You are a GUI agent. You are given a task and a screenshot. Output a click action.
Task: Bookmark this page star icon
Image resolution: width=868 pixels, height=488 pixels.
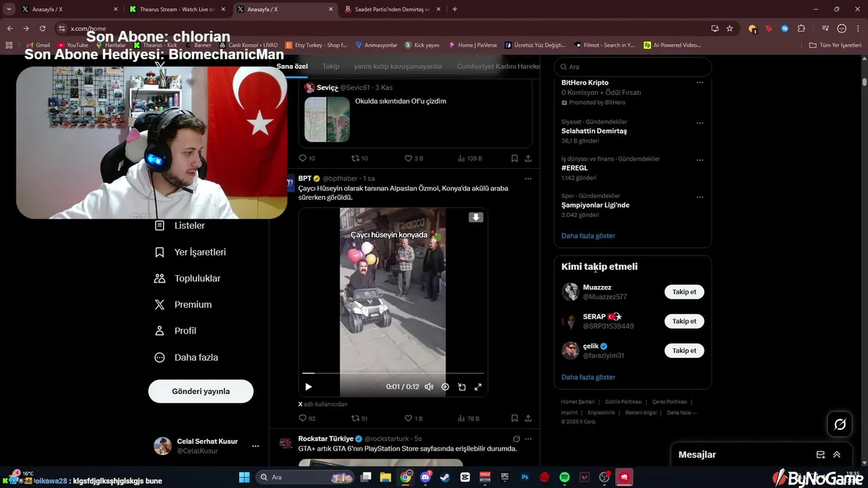[x=730, y=28]
